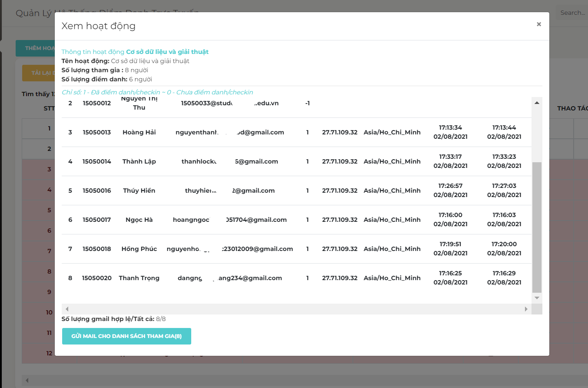Click Asia/Ho_Chi_Minh in Ngọc Hà's row
Viewport: 588px width, 388px height.
(392, 220)
